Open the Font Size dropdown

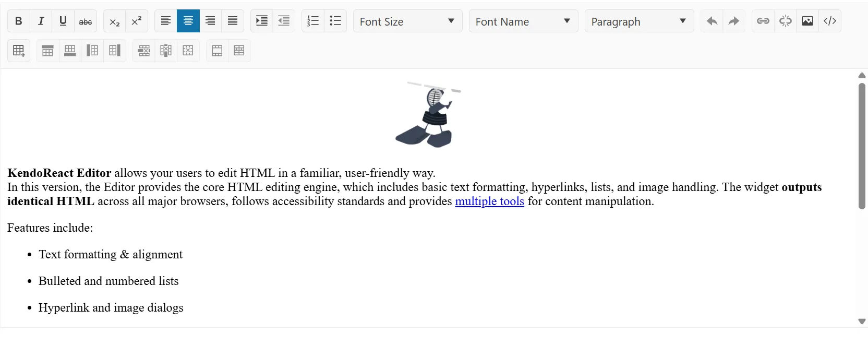(x=408, y=21)
